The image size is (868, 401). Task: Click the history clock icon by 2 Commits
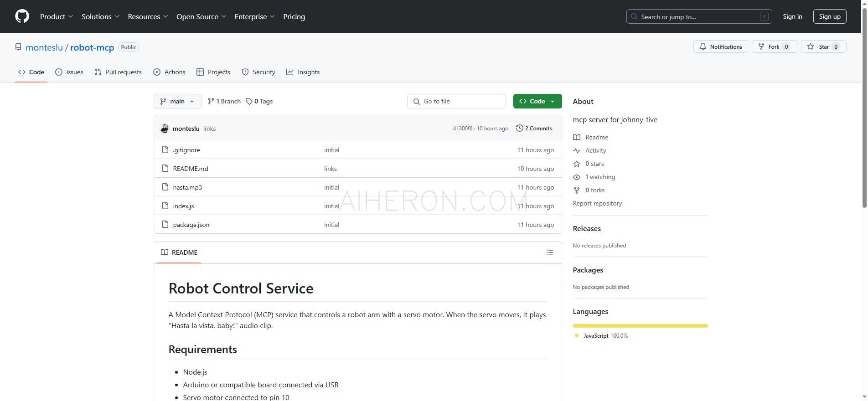(519, 129)
